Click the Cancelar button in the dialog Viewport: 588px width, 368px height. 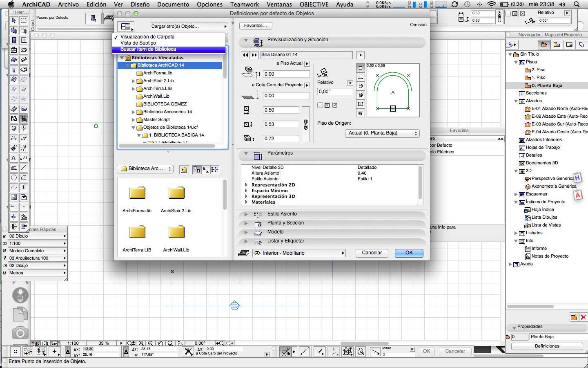[x=372, y=253]
